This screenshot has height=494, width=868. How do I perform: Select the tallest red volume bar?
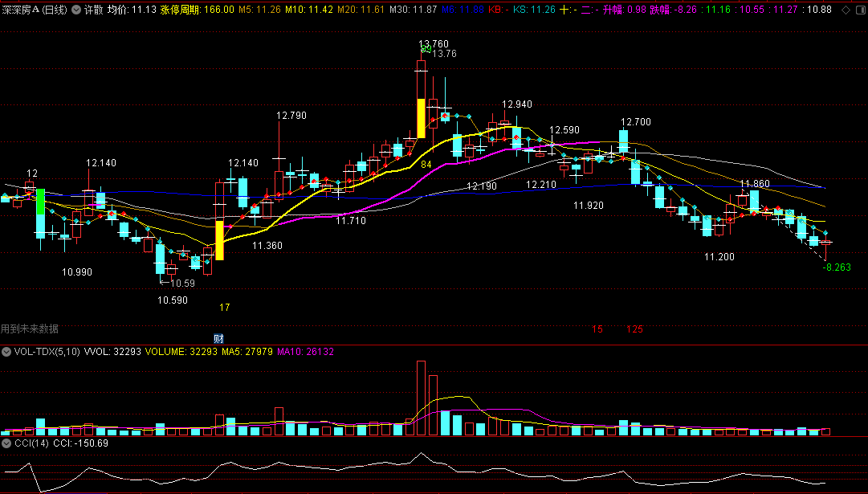(422, 398)
